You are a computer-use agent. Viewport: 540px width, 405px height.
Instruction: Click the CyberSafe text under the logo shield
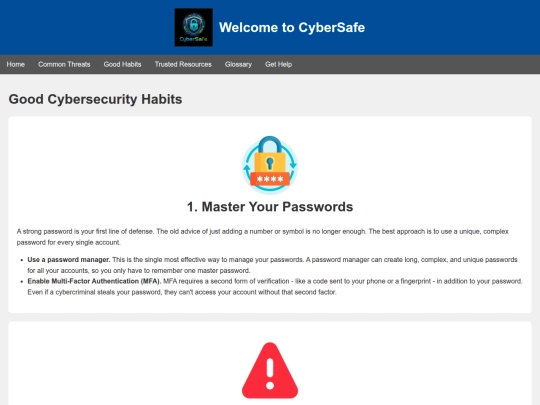click(193, 39)
